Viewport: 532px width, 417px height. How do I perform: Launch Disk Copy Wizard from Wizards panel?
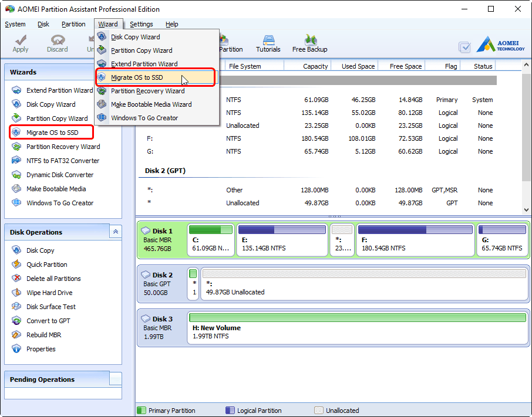pos(43,104)
